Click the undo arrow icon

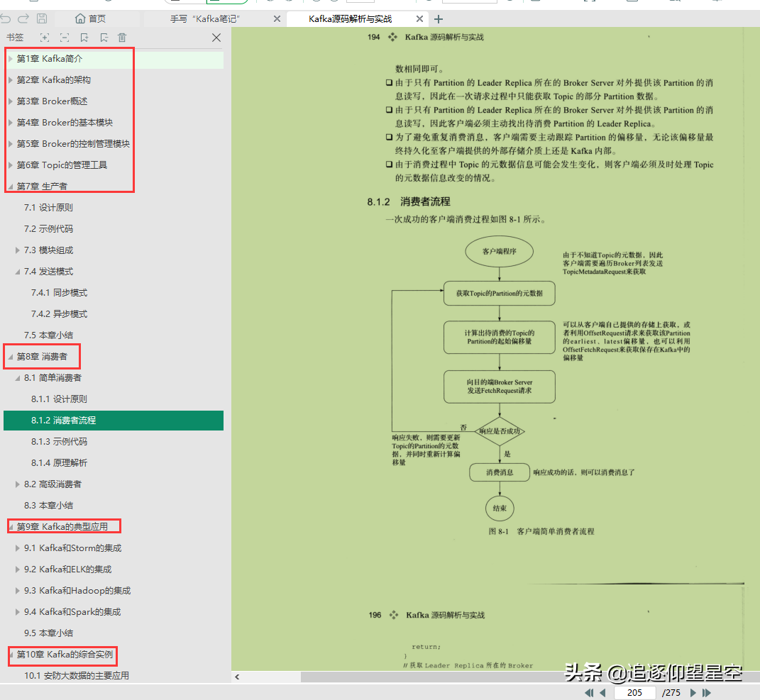coord(6,19)
